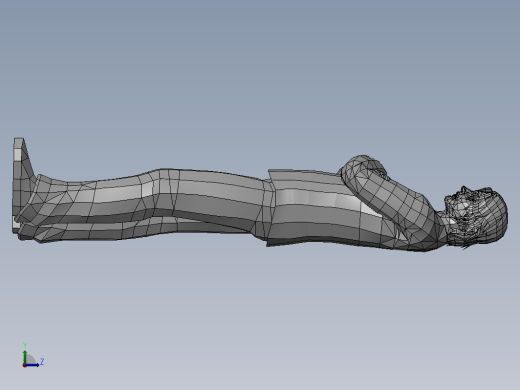Pick the upright toe of the shoe

coord(19,157)
